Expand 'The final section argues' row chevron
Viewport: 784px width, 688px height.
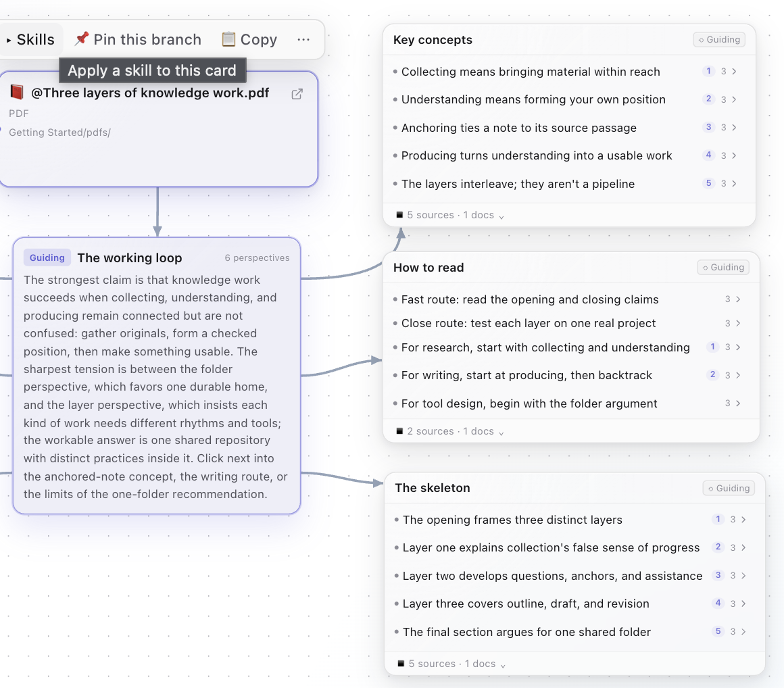[743, 631]
